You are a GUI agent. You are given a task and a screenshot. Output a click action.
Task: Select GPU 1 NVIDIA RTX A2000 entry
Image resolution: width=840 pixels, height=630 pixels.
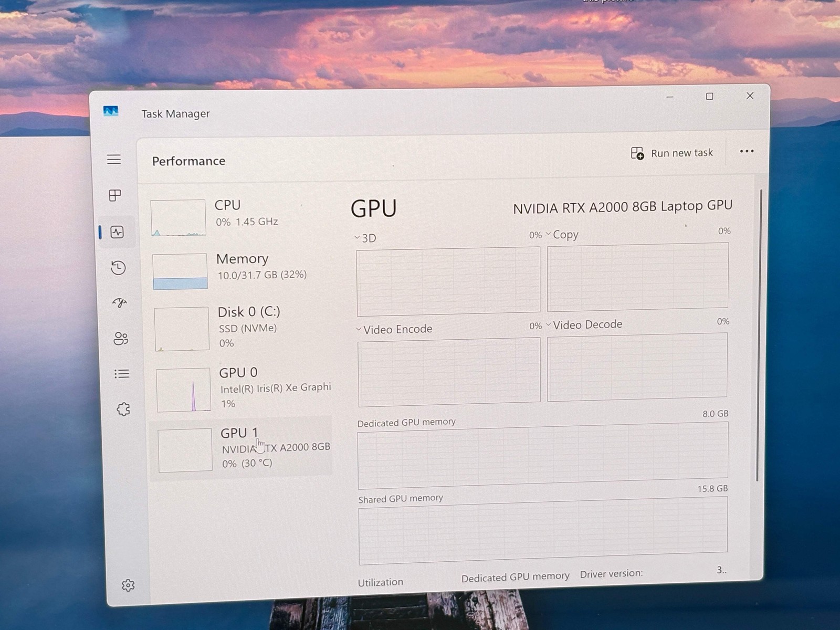pyautogui.click(x=241, y=448)
